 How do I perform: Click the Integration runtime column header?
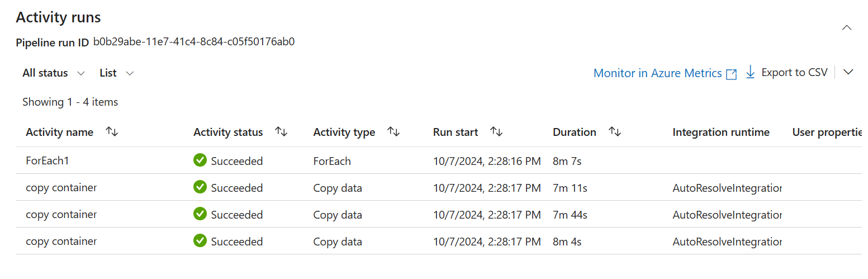[721, 133]
